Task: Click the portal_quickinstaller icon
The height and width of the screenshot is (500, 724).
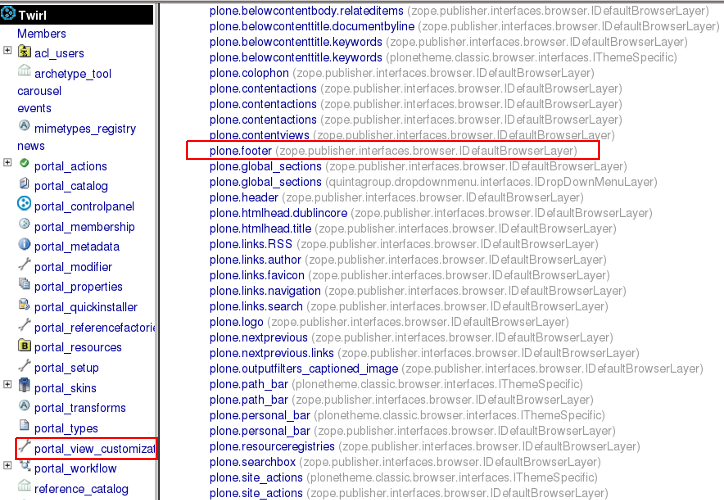Action: 24,304
